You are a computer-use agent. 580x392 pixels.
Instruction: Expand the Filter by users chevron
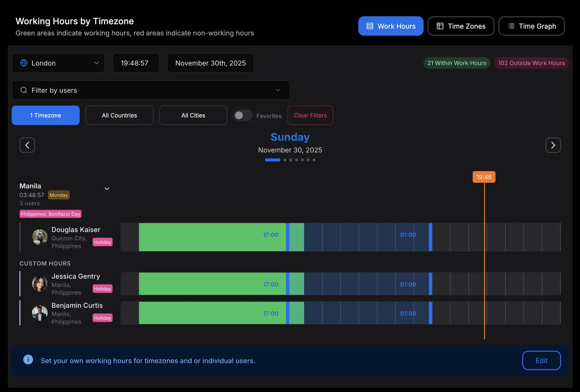coord(278,90)
